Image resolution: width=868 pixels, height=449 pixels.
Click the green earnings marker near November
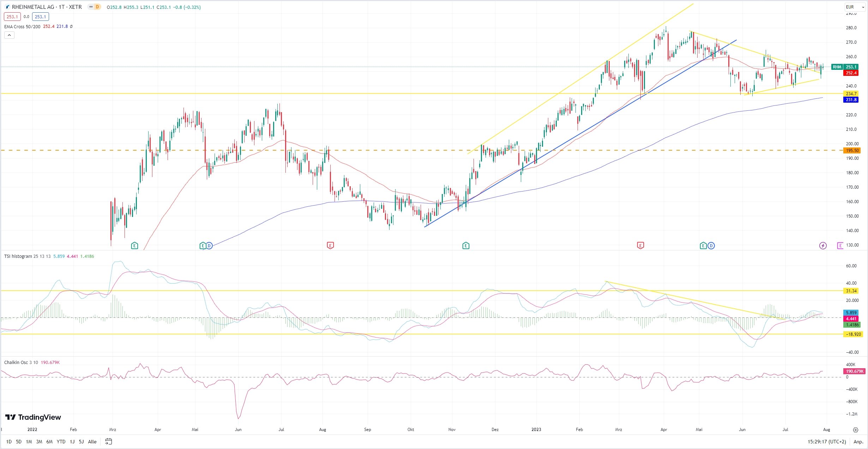(x=466, y=245)
